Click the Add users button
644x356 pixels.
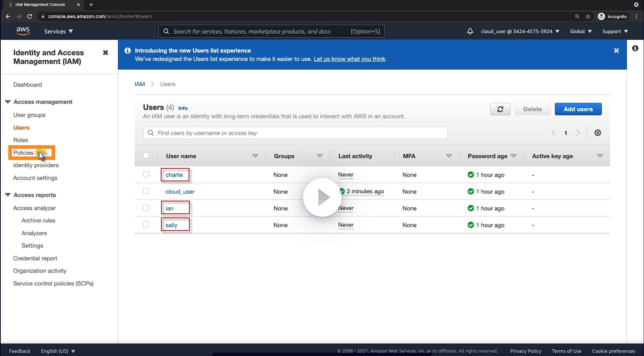578,109
